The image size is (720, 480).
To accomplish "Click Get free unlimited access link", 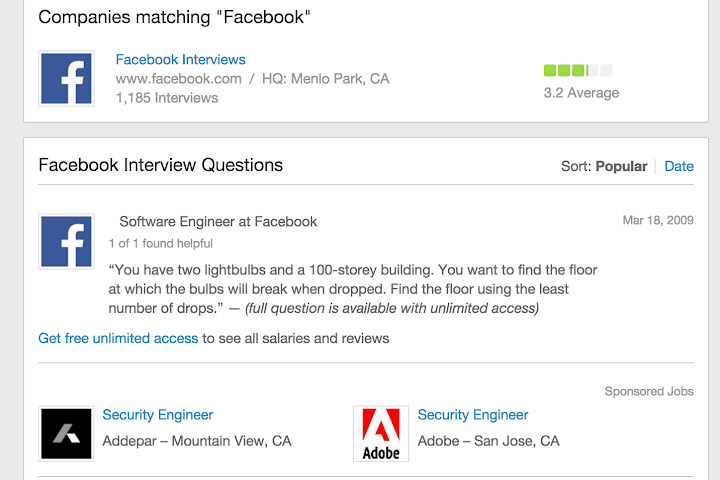I will click(x=118, y=338).
